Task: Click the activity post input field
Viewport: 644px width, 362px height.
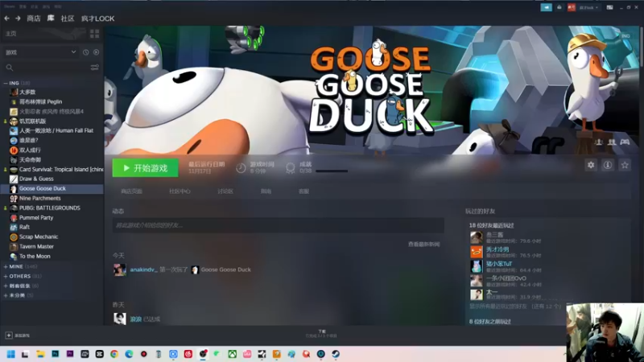Action: pyautogui.click(x=278, y=225)
